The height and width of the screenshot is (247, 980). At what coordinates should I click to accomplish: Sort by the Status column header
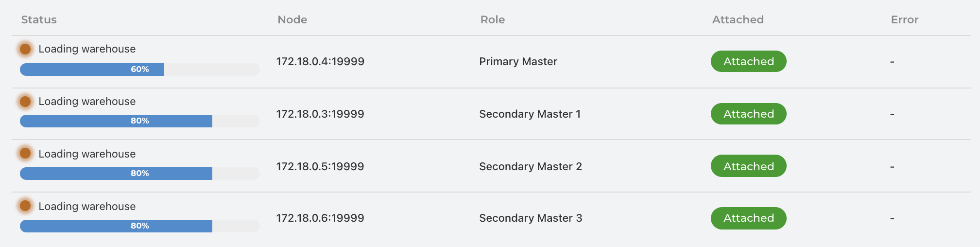(39, 19)
